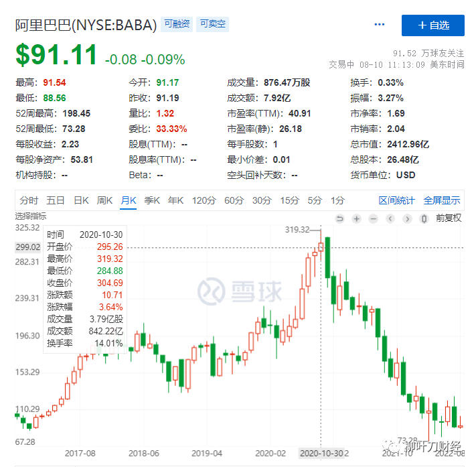Click the 今开 value 91.17
This screenshot has height=467, width=476.
pyautogui.click(x=167, y=82)
